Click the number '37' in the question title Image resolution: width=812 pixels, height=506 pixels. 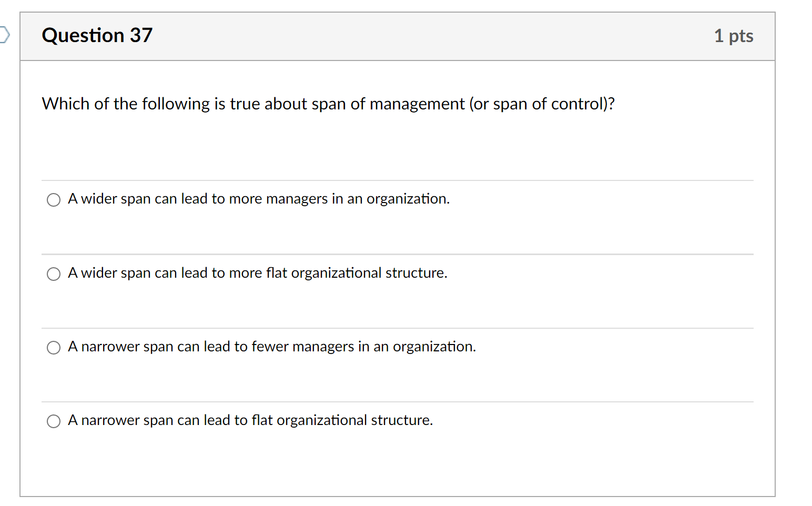click(141, 36)
